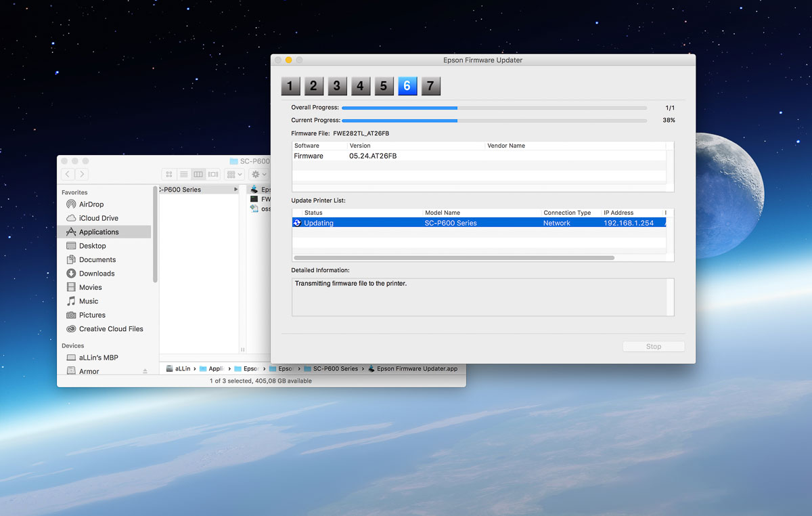The height and width of the screenshot is (516, 812).
Task: Click the step 7 indicator icon
Action: pos(430,86)
